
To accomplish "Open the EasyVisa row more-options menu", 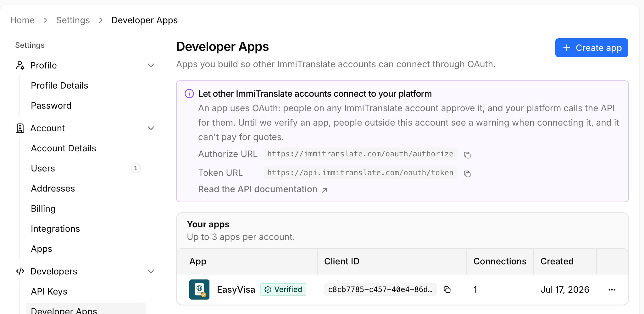I will click(612, 290).
